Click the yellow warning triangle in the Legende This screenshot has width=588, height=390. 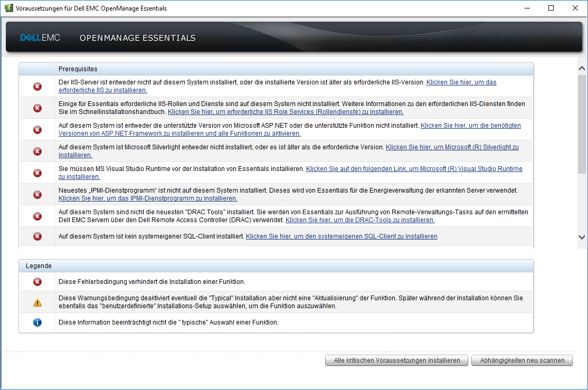(x=37, y=302)
